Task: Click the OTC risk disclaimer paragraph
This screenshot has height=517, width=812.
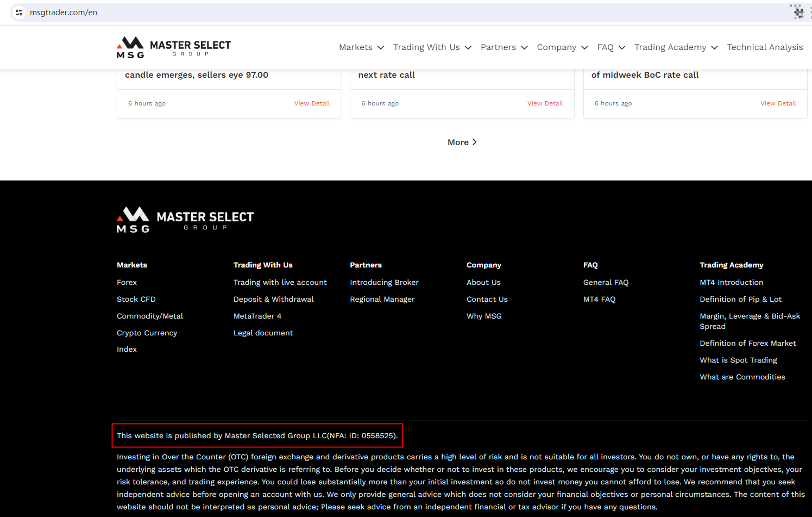Action: pyautogui.click(x=461, y=482)
